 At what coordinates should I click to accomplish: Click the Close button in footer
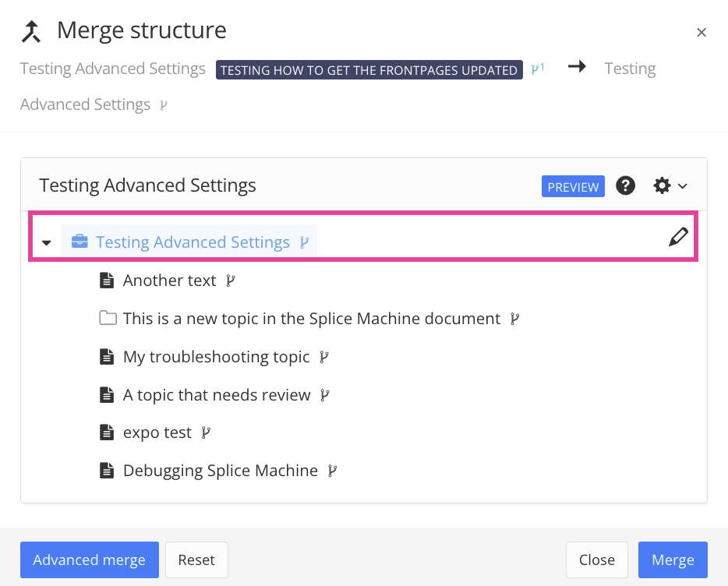(596, 560)
